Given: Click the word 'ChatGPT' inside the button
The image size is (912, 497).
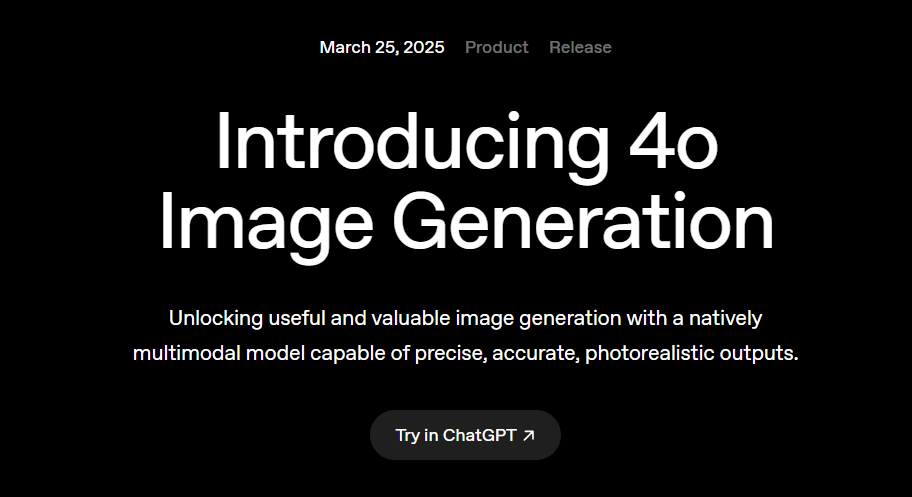Looking at the screenshot, I should click(x=479, y=435).
